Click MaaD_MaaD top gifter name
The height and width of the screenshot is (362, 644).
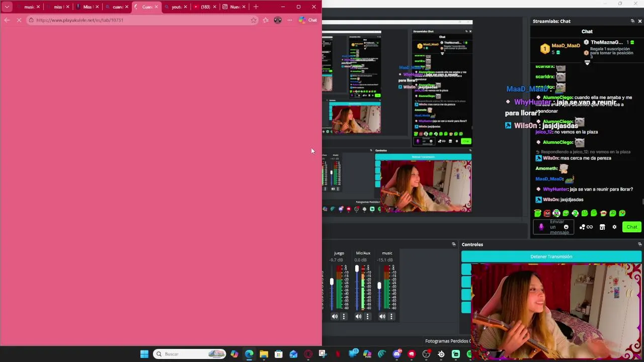(x=566, y=46)
